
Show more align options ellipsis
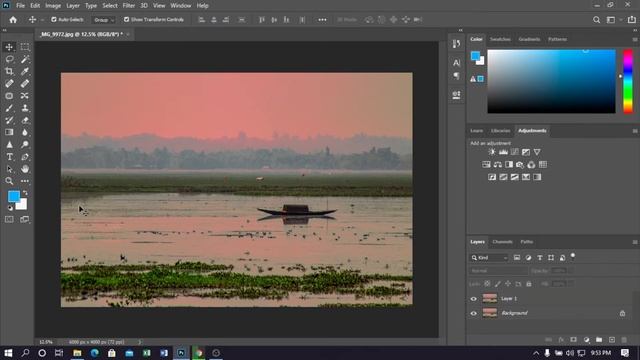point(322,20)
